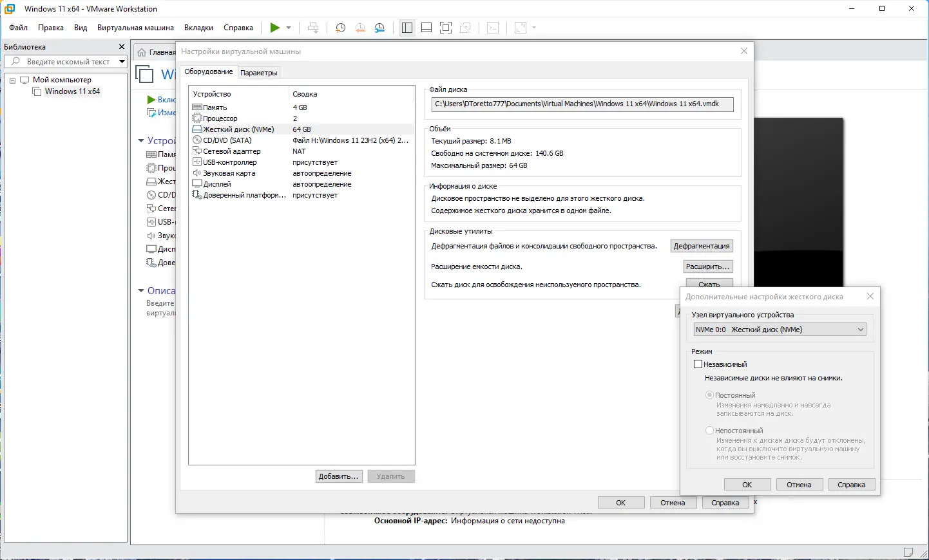This screenshot has height=560, width=929.
Task: Select the Звуковая карта device icon
Action: (x=197, y=173)
